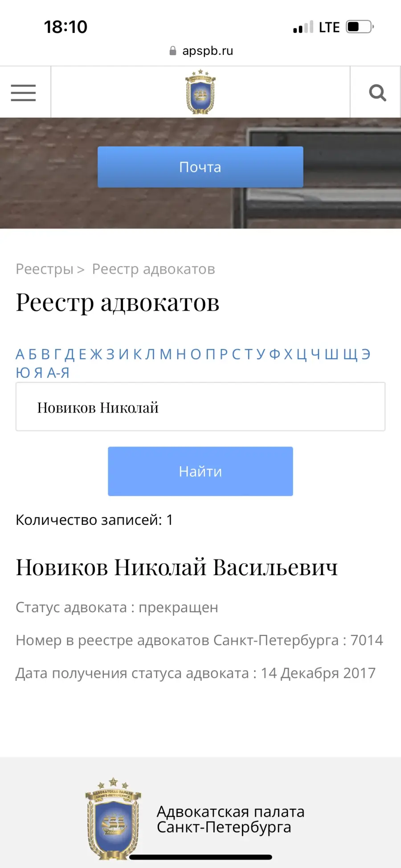Open Новиков Николай Васильевич record

pos(177,567)
